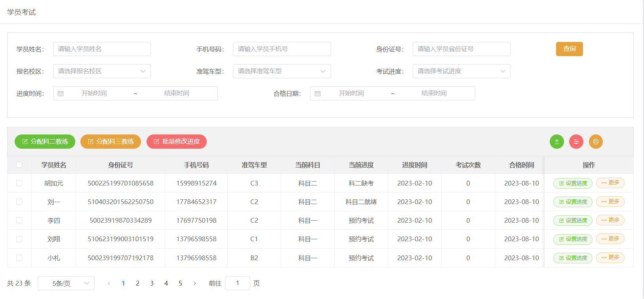Image resolution: width=644 pixels, height=299 pixels.
Task: Click 进度时间 开始时间 field
Action: coord(94,93)
